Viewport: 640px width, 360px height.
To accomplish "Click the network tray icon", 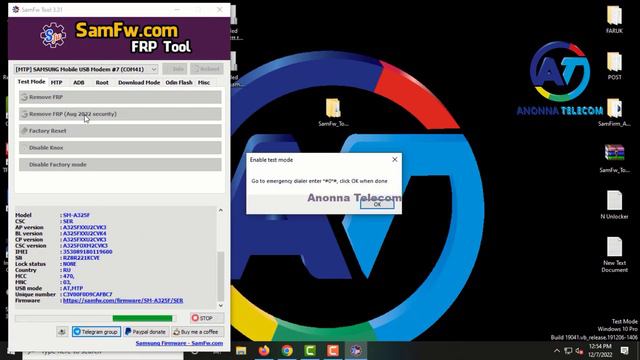I will (568, 351).
